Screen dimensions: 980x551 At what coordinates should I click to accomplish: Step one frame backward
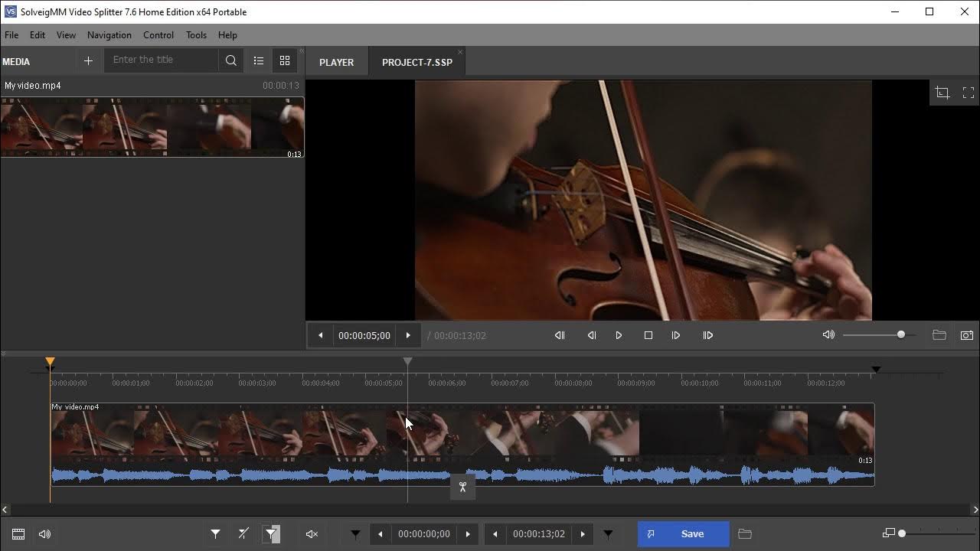tap(591, 335)
